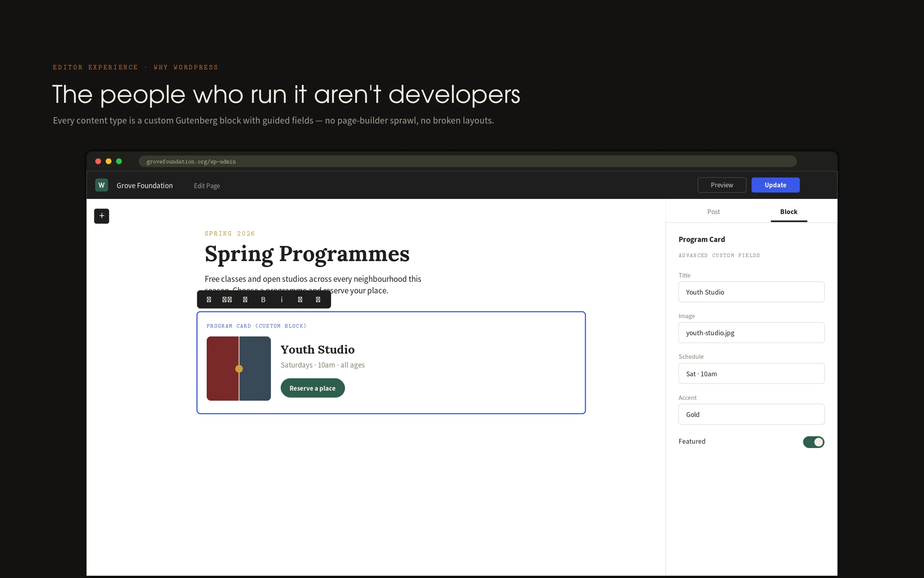Click the ADVANCED CUSTOM FIELDS label
Screen dimensions: 924x578
click(719, 256)
